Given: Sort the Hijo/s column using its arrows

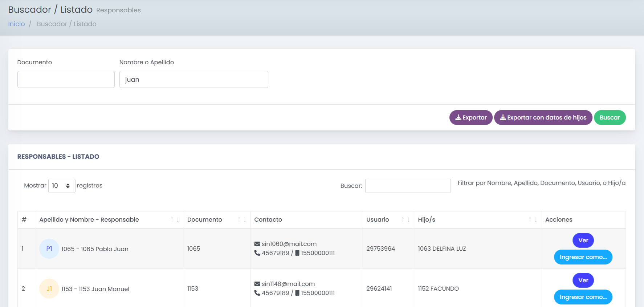Looking at the screenshot, I should point(533,220).
